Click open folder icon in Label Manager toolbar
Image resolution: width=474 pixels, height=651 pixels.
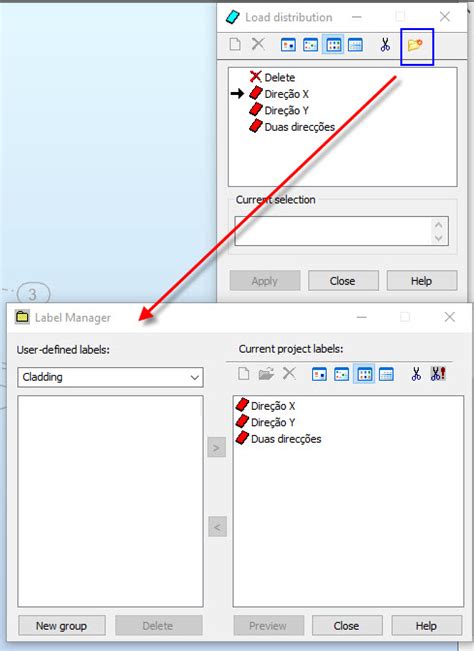[x=266, y=374]
